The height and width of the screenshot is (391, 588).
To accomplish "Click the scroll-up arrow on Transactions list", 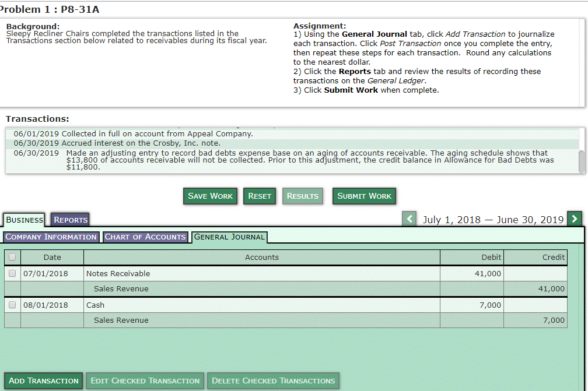I will tap(581, 127).
